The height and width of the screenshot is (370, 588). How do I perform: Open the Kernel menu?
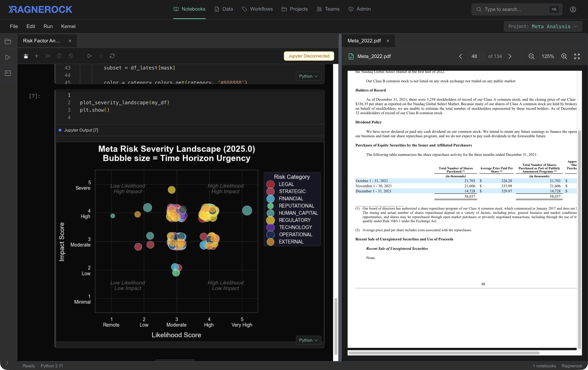(68, 26)
